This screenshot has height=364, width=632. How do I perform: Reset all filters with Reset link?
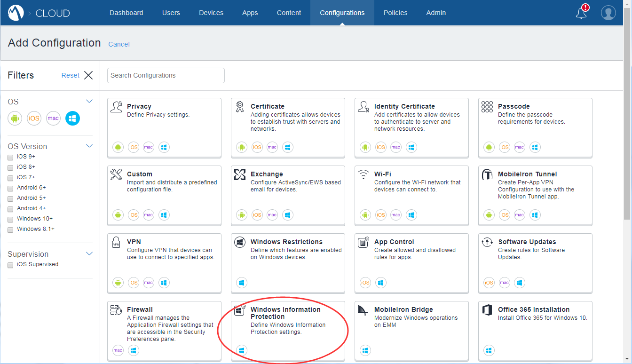pos(70,75)
